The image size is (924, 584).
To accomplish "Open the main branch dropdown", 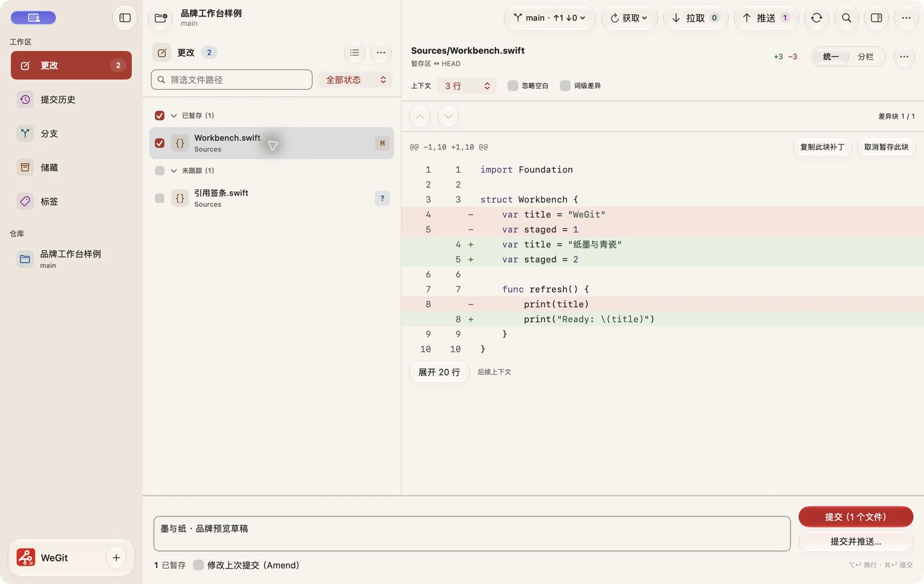I will tap(550, 18).
